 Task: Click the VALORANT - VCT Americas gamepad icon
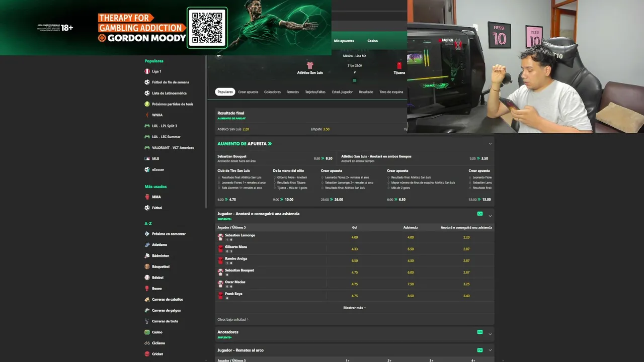(x=147, y=148)
